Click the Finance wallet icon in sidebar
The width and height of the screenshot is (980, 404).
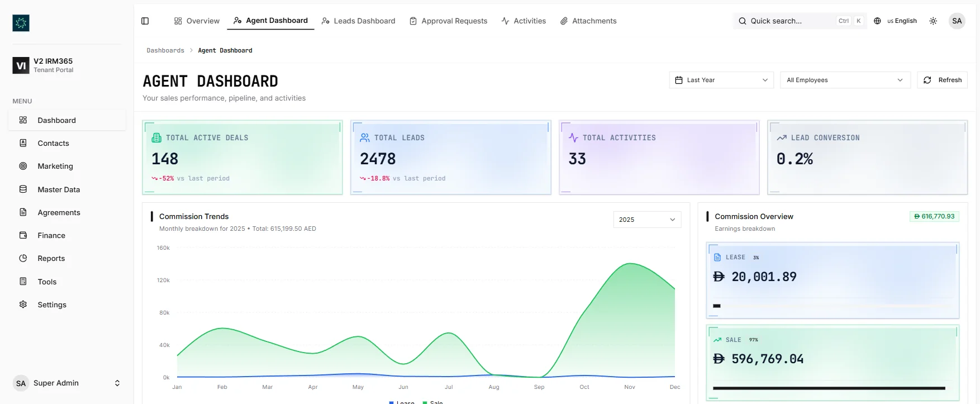click(x=23, y=235)
